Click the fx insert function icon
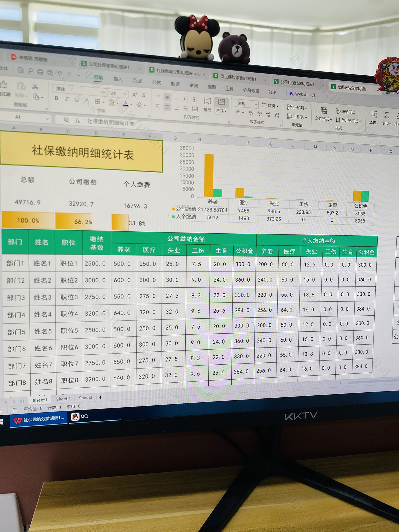Image resolution: width=399 pixels, height=532 pixels. (x=78, y=121)
